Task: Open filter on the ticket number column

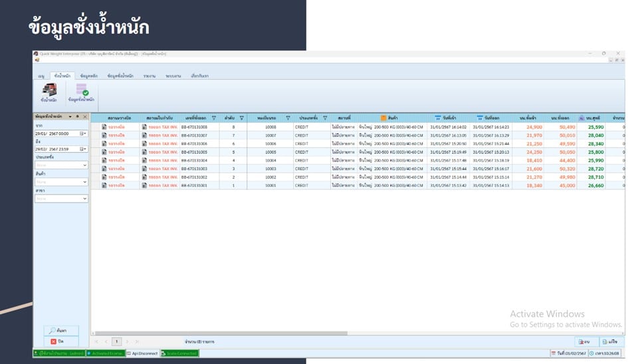Action: point(214,118)
